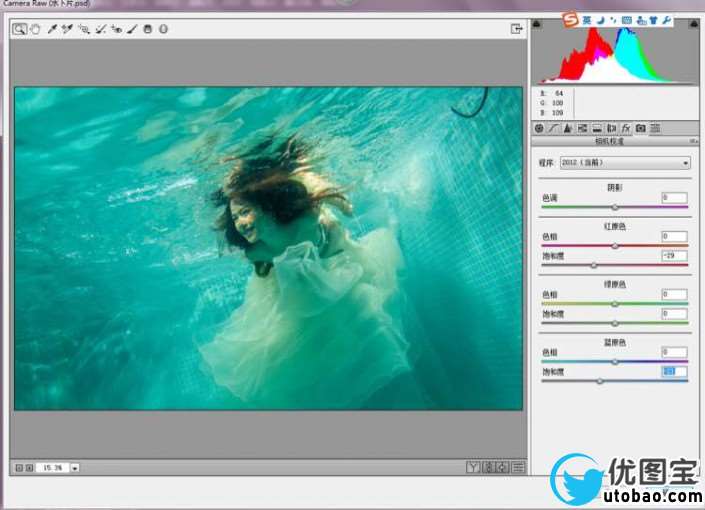This screenshot has width=705, height=510.
Task: Open the preview preferences icon
Action: coord(518,468)
